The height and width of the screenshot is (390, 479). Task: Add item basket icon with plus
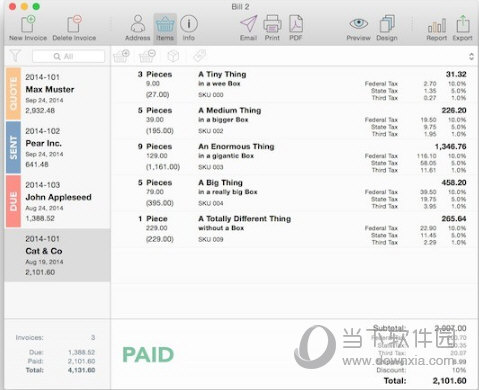(x=121, y=56)
